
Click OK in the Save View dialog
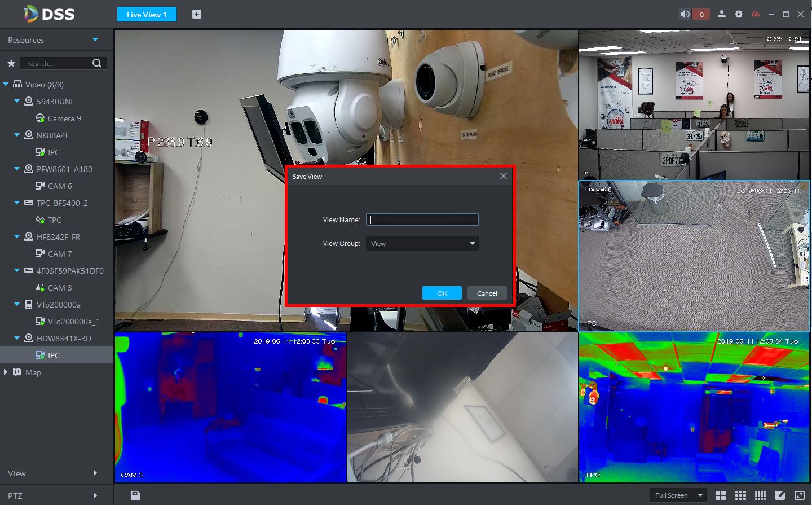[x=442, y=293]
